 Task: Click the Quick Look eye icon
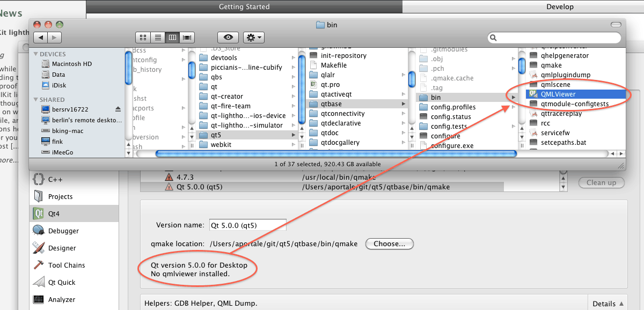[228, 38]
